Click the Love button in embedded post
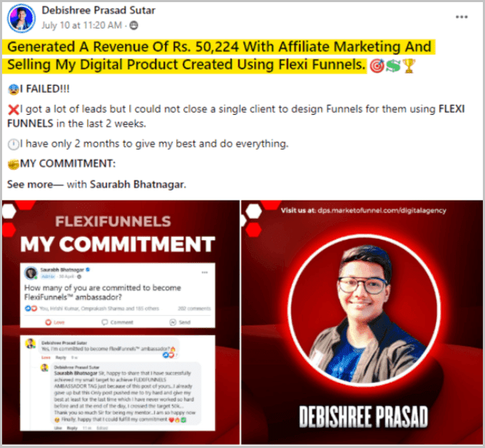485x448 pixels. pos(55,322)
